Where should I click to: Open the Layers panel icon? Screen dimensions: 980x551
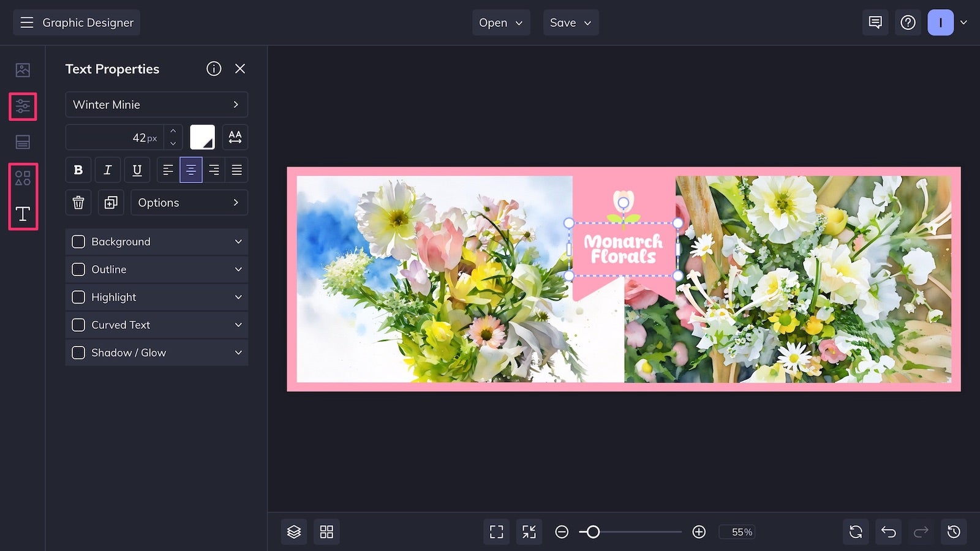(x=294, y=532)
